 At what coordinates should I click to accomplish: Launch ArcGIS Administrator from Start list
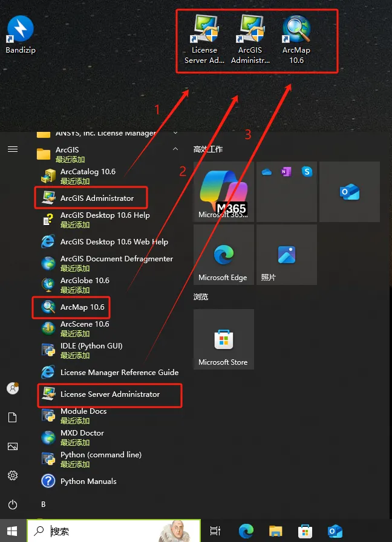[108, 198]
